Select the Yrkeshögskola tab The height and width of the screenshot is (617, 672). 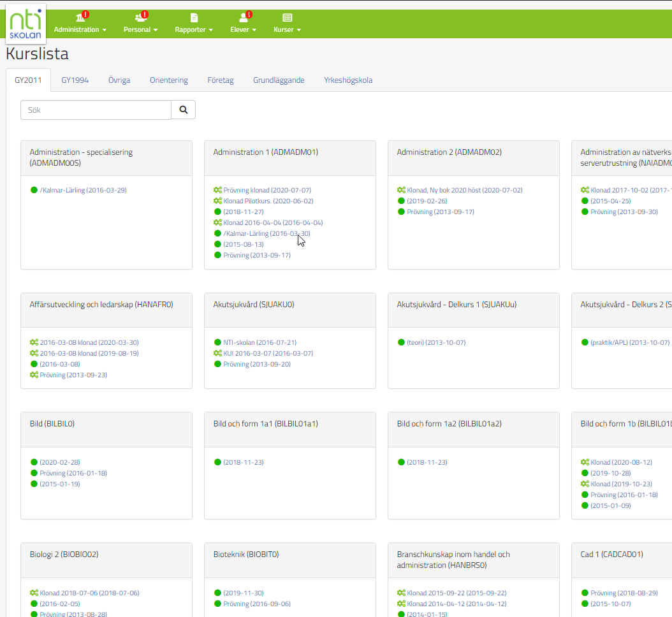[x=348, y=80]
